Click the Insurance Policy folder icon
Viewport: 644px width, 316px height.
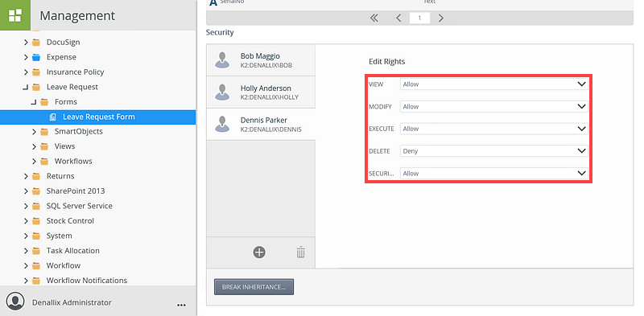click(36, 72)
